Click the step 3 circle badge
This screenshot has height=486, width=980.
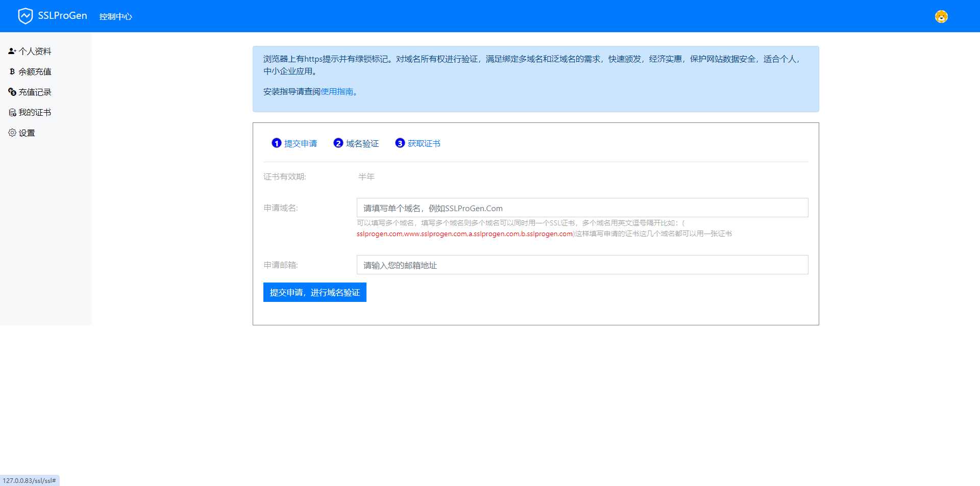(x=400, y=143)
